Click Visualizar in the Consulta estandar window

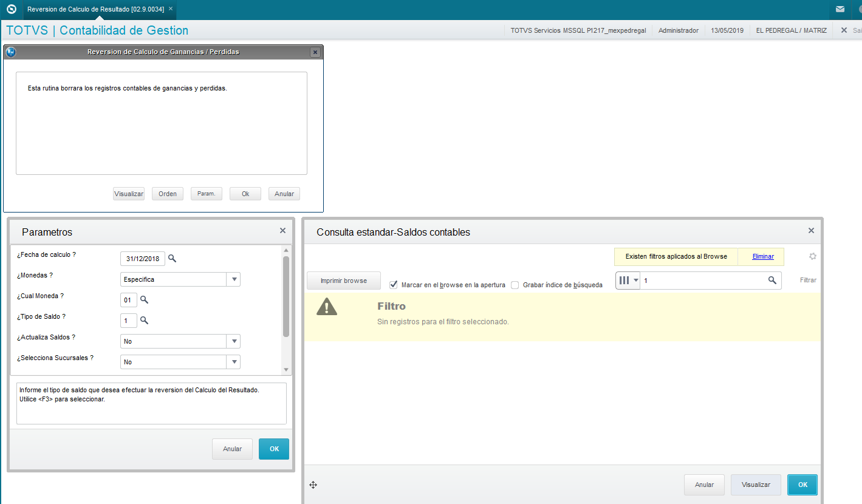pyautogui.click(x=756, y=485)
